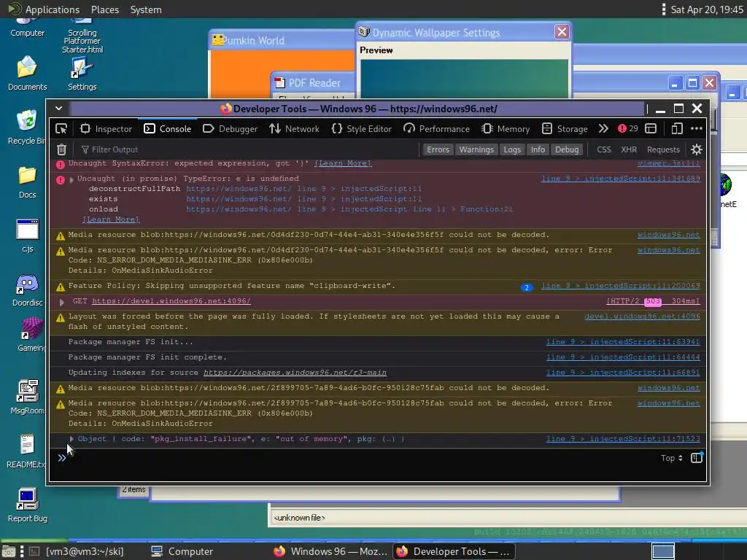Click the show desktop icon in taskbar
Image resolution: width=747 pixels, height=560 pixels.
click(9, 551)
